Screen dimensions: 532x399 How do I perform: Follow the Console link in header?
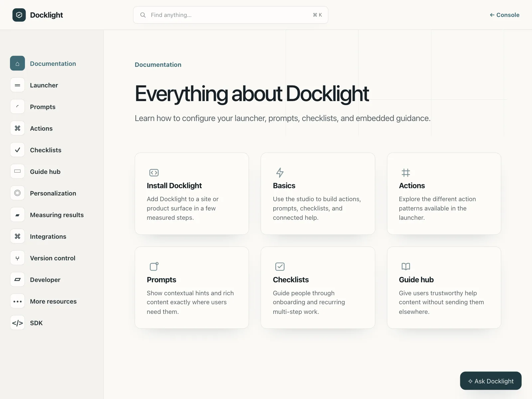[x=504, y=15]
